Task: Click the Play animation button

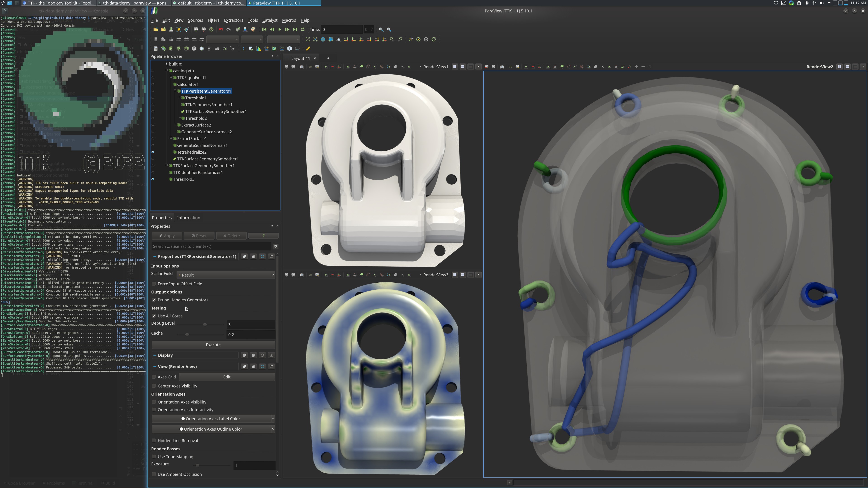Action: [280, 30]
